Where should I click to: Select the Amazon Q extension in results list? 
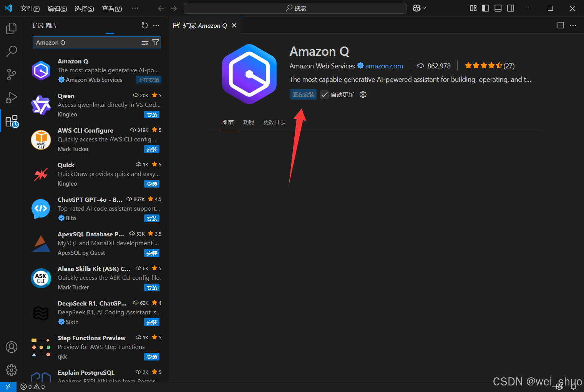coord(95,71)
